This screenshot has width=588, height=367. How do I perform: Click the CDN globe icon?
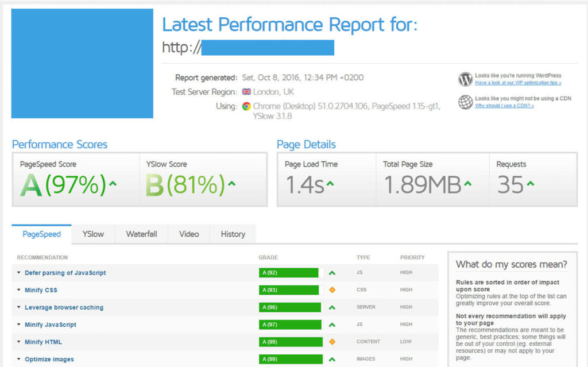[x=465, y=102]
